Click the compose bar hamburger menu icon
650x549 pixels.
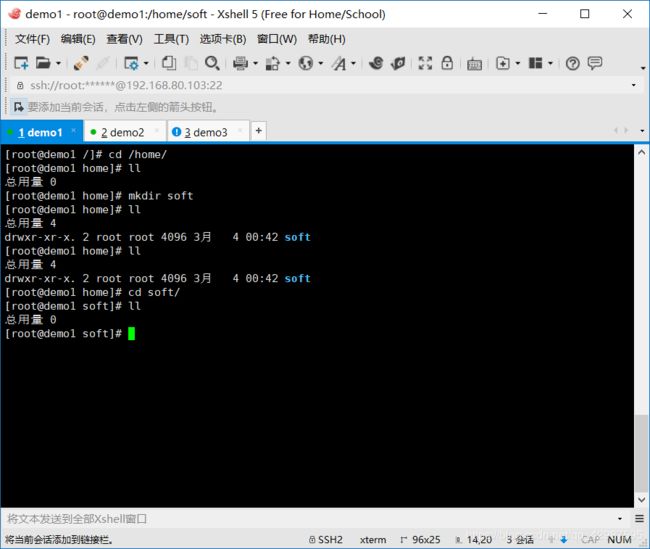[639, 518]
